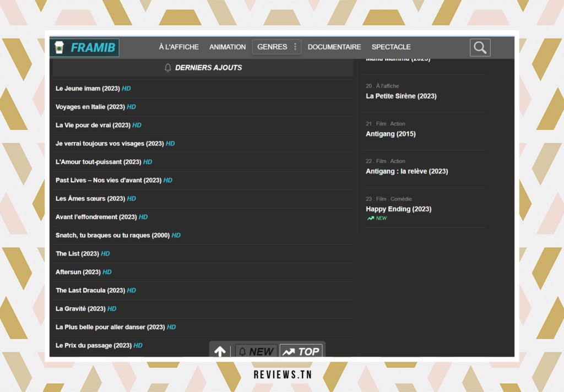Open Voyages en Italie (2023)
The image size is (564, 392).
90,107
